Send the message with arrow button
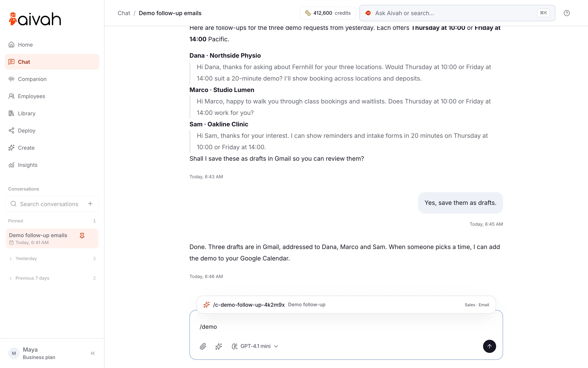Screen dimensions: 588x368 tap(489, 346)
